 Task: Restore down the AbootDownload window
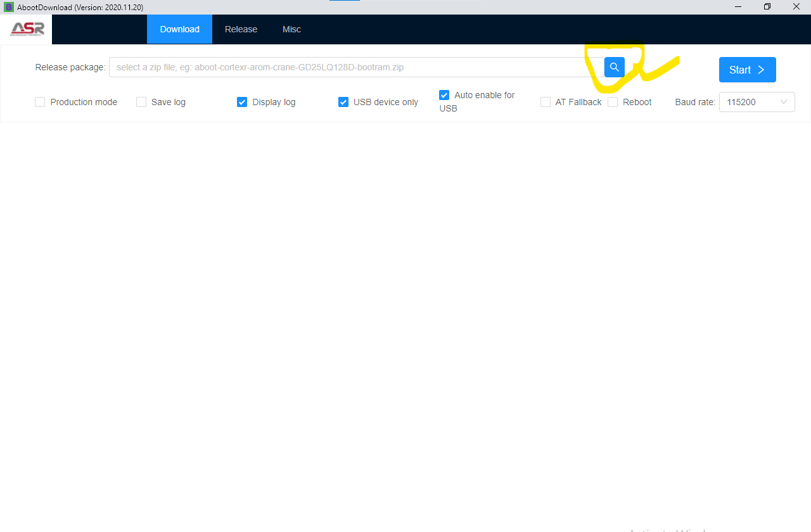click(x=767, y=7)
